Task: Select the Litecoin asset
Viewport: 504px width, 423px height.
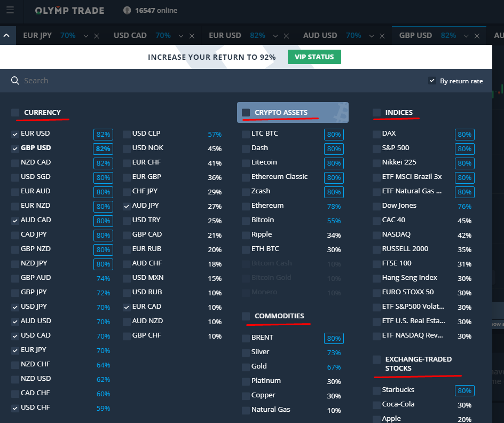Action: click(x=264, y=162)
